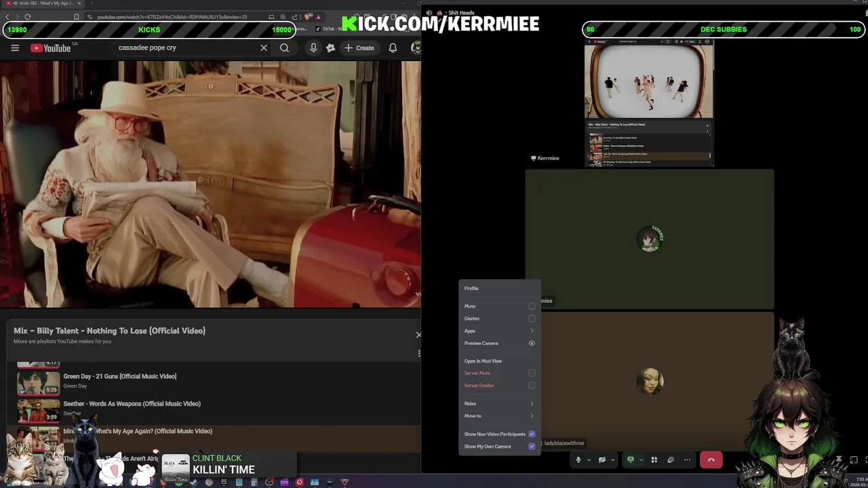
Task: Toggle the Server Deafen checkbox
Action: coord(532,385)
